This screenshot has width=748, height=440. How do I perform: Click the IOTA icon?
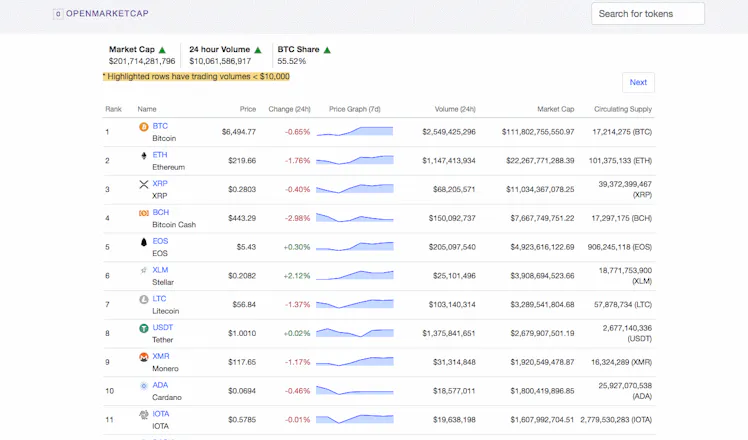coord(144,414)
